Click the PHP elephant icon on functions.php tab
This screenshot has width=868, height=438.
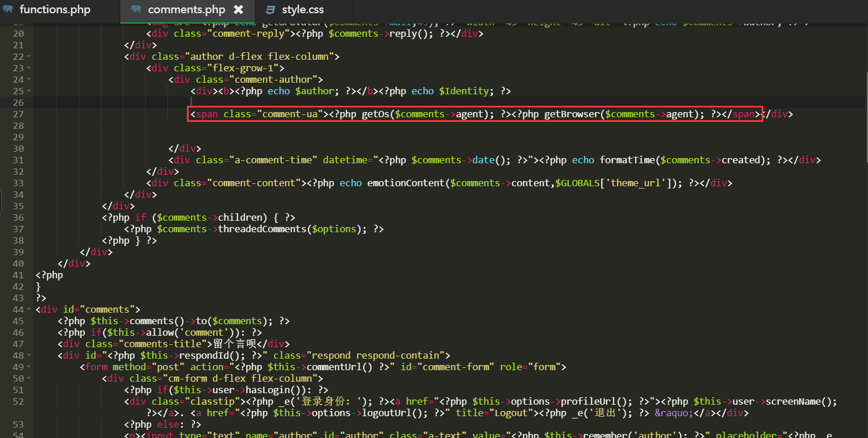coord(8,10)
